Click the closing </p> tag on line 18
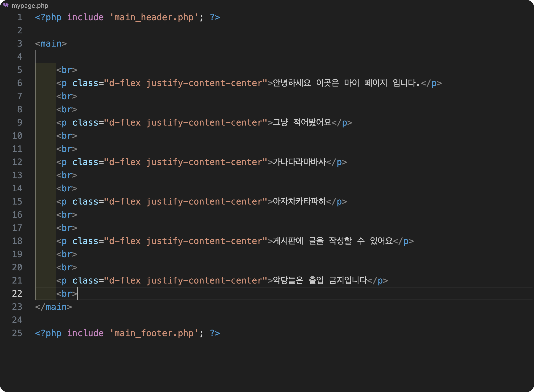Image resolution: width=534 pixels, height=392 pixels. tap(404, 241)
